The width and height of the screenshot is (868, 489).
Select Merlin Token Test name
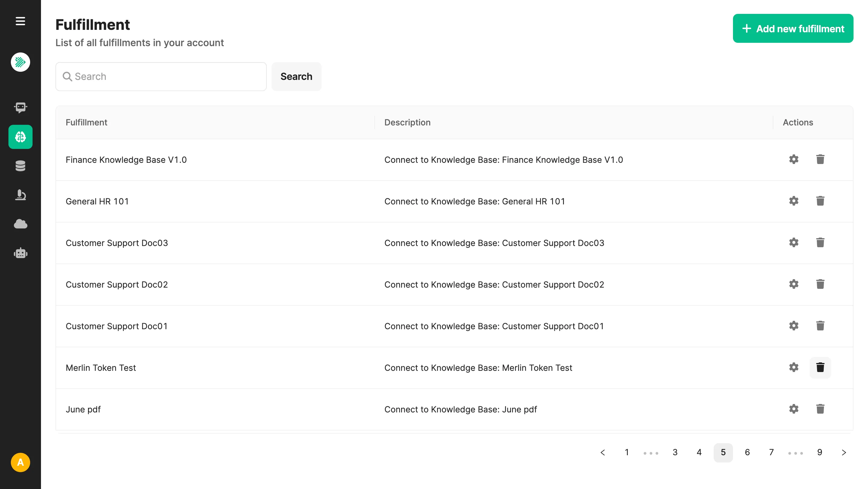coord(101,368)
